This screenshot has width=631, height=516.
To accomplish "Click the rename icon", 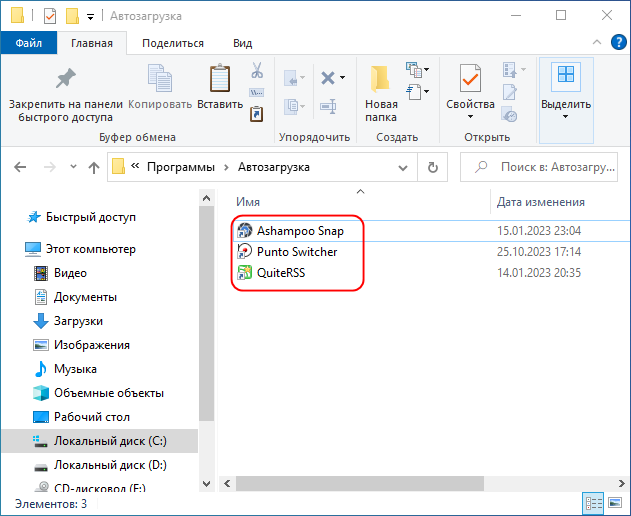I will (328, 106).
